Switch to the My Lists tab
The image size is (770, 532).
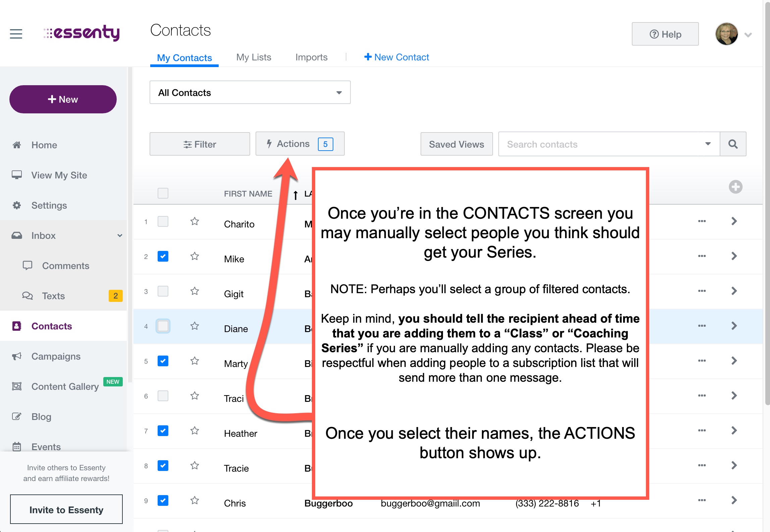tap(254, 57)
